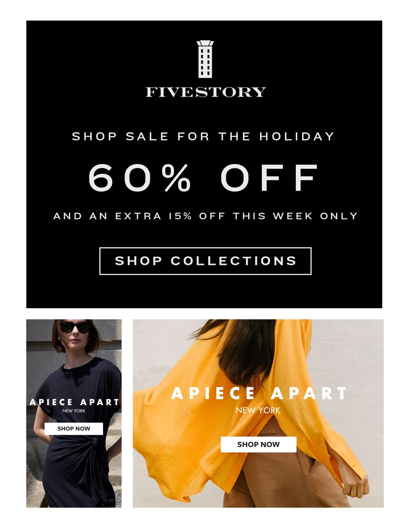Click the FIVESTORY wordmark text

pos(206,92)
